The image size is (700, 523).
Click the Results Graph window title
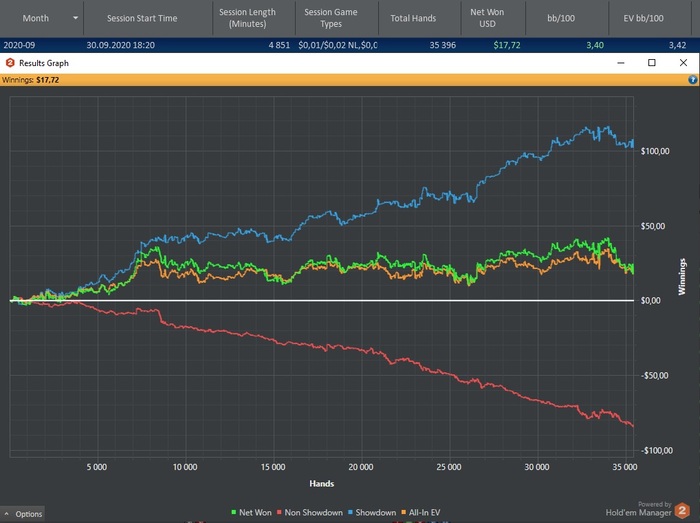click(x=44, y=63)
